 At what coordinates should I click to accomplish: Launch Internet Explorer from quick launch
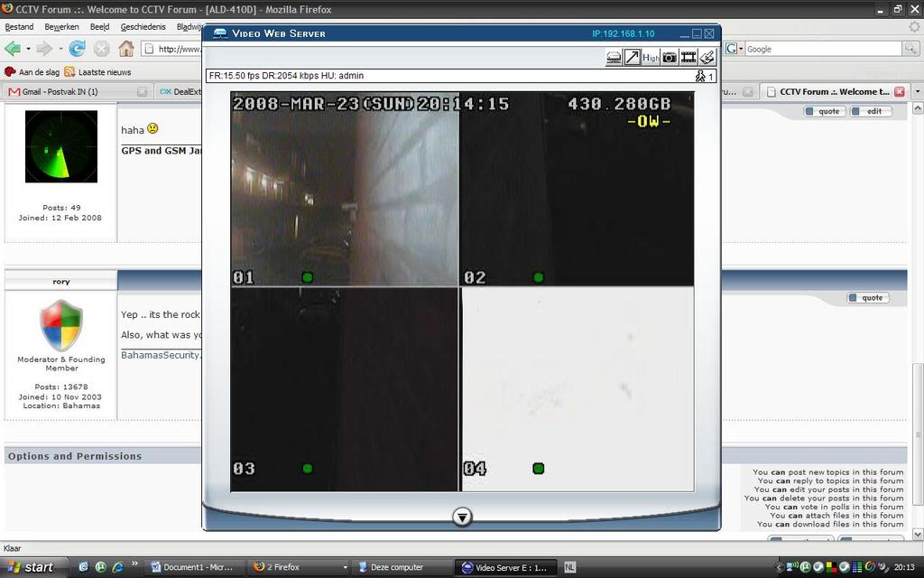(x=118, y=567)
